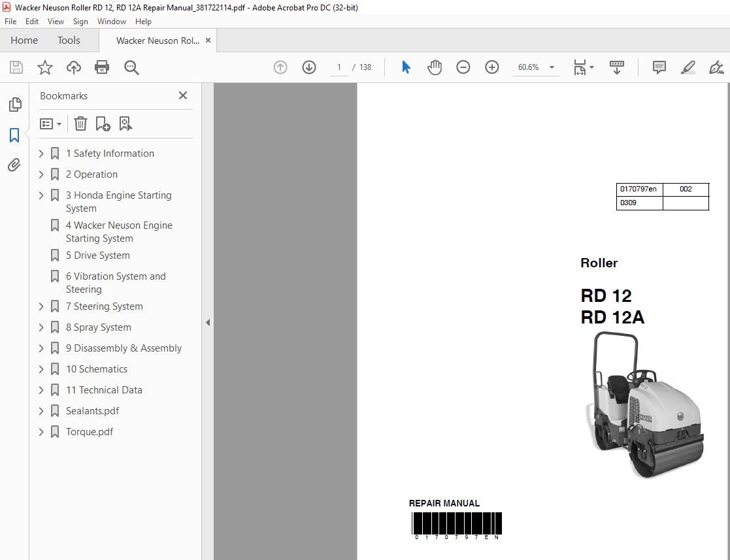Expand the Torque.pdf bookmark

click(x=41, y=432)
